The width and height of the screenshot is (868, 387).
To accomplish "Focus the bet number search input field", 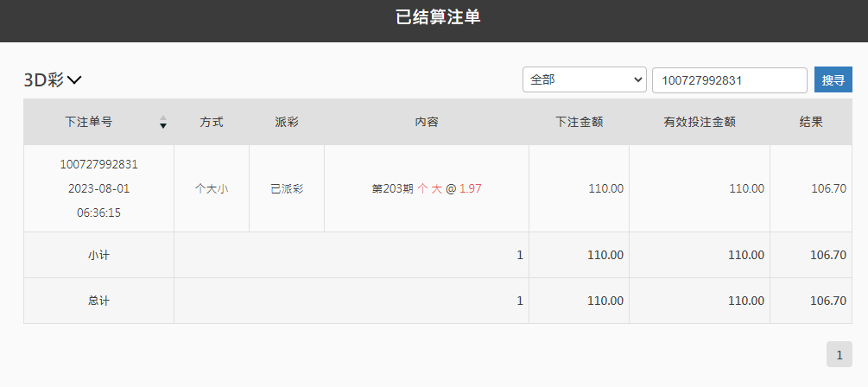I will (730, 79).
